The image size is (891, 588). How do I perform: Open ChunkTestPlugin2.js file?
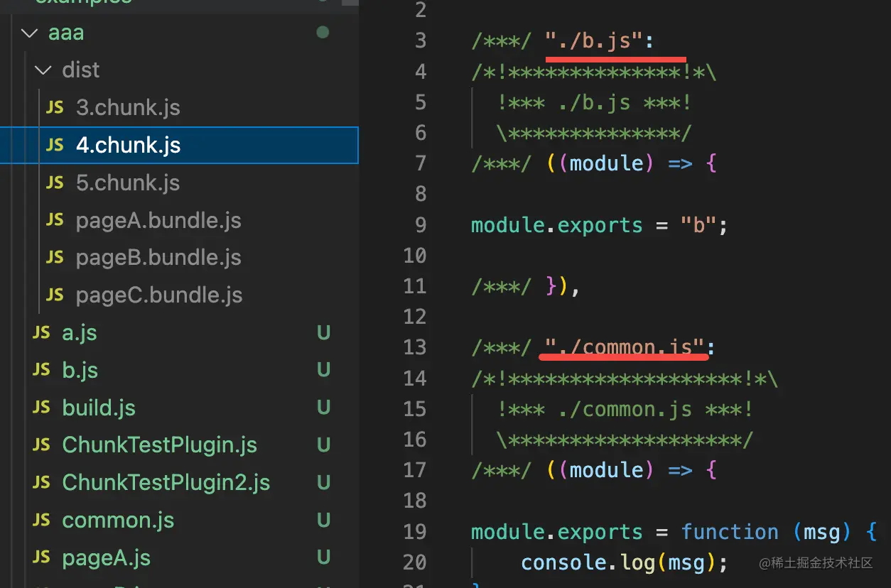point(166,482)
